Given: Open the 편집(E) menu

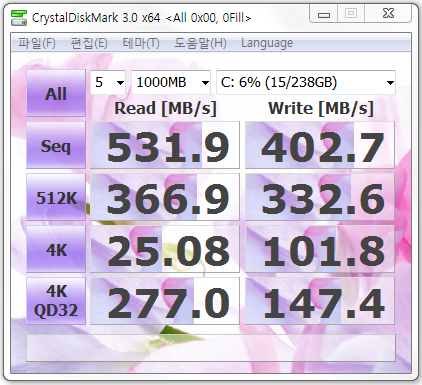Looking at the screenshot, I should coord(89,43).
